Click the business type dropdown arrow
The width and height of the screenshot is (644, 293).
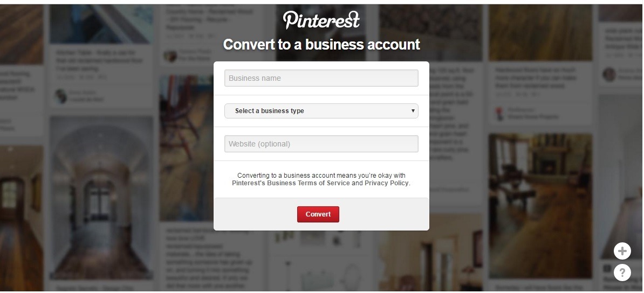[x=413, y=111]
